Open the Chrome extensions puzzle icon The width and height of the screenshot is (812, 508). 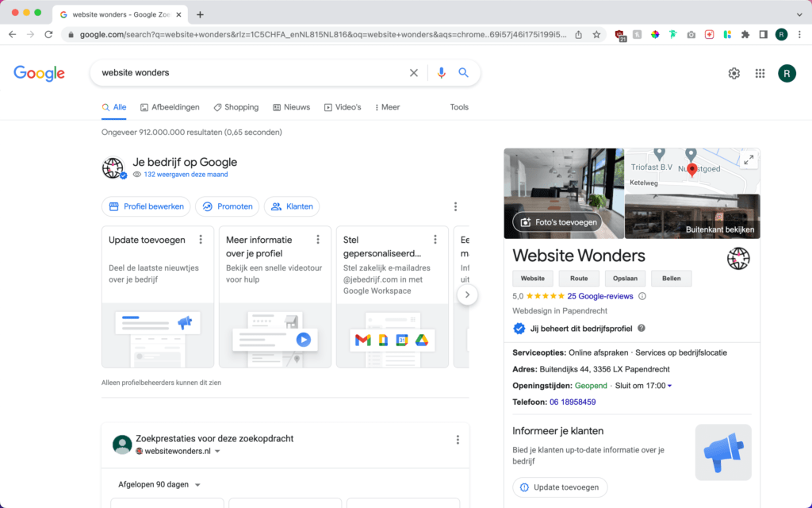tap(745, 35)
